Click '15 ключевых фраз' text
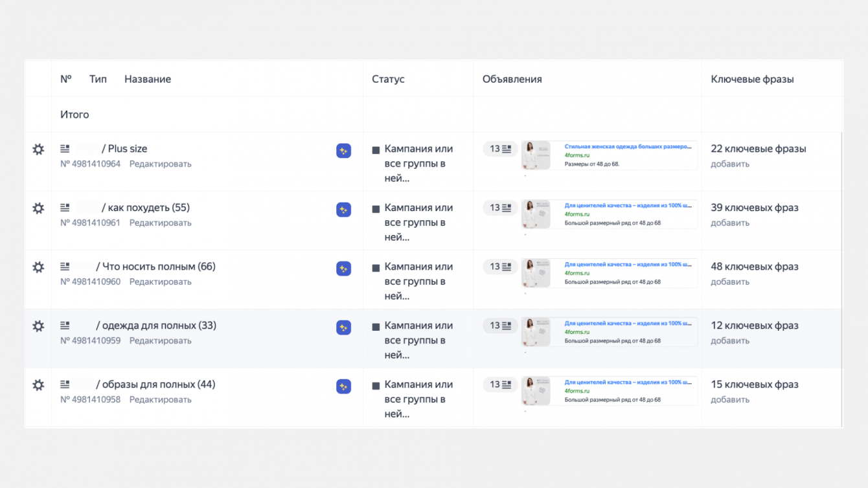The height and width of the screenshot is (488, 868). [754, 384]
